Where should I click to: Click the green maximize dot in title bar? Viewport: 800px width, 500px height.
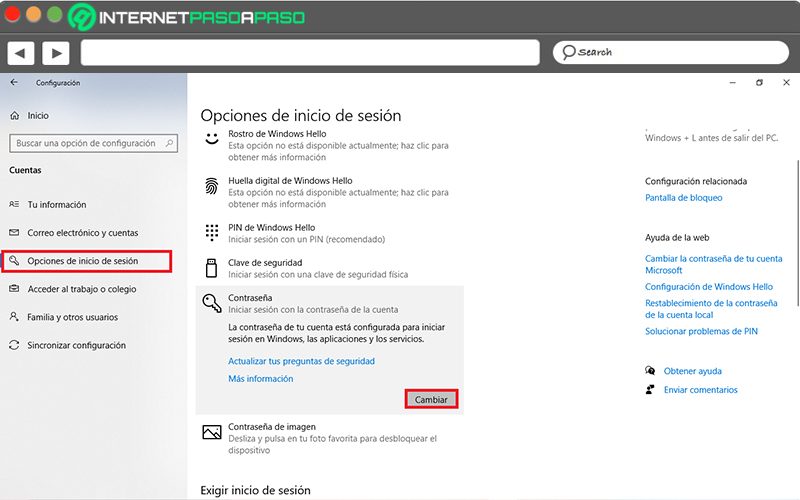click(x=55, y=14)
